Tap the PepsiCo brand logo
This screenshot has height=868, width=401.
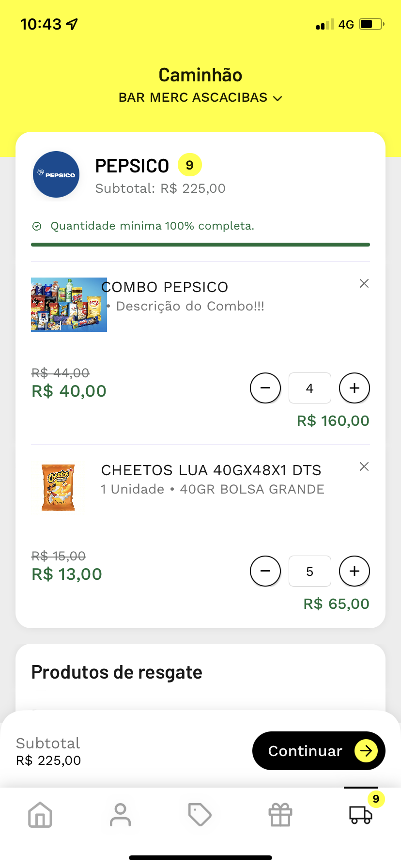pyautogui.click(x=56, y=174)
